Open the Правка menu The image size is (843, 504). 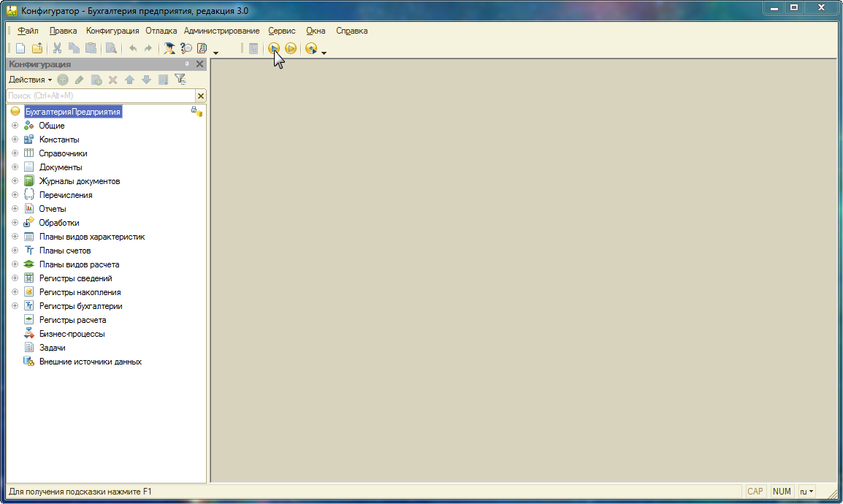pos(63,31)
